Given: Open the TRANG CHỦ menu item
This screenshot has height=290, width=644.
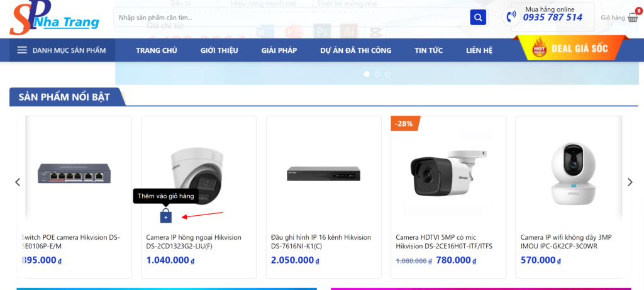Looking at the screenshot, I should coord(157,50).
